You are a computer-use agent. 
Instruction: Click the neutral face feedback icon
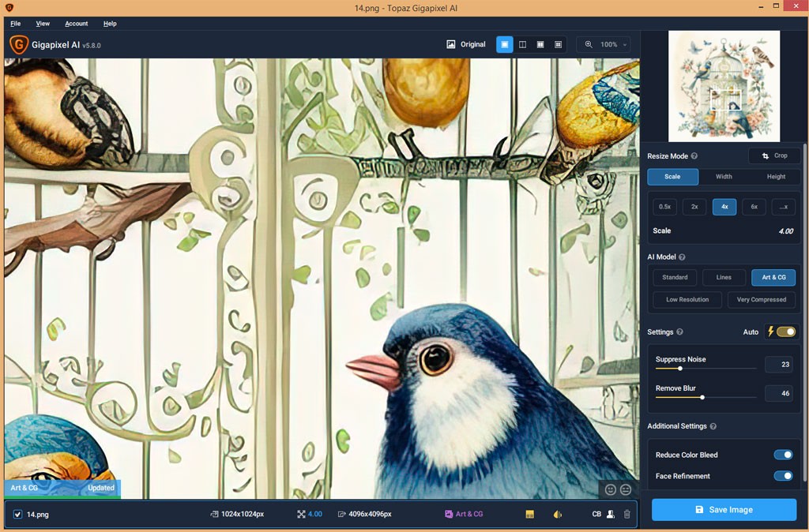click(x=626, y=489)
